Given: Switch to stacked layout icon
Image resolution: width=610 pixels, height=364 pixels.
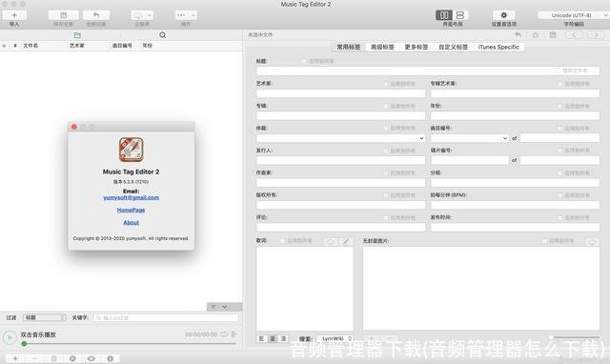Looking at the screenshot, I should point(460,15).
